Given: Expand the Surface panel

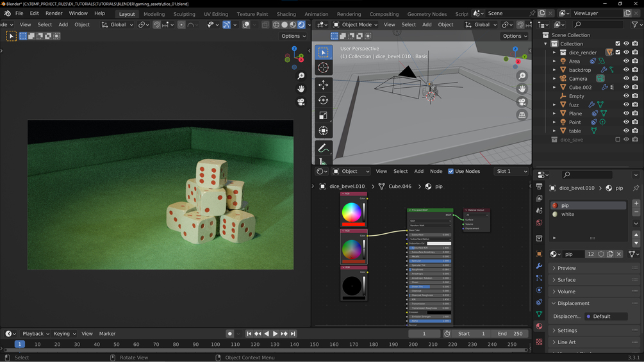Looking at the screenshot, I should 566,280.
